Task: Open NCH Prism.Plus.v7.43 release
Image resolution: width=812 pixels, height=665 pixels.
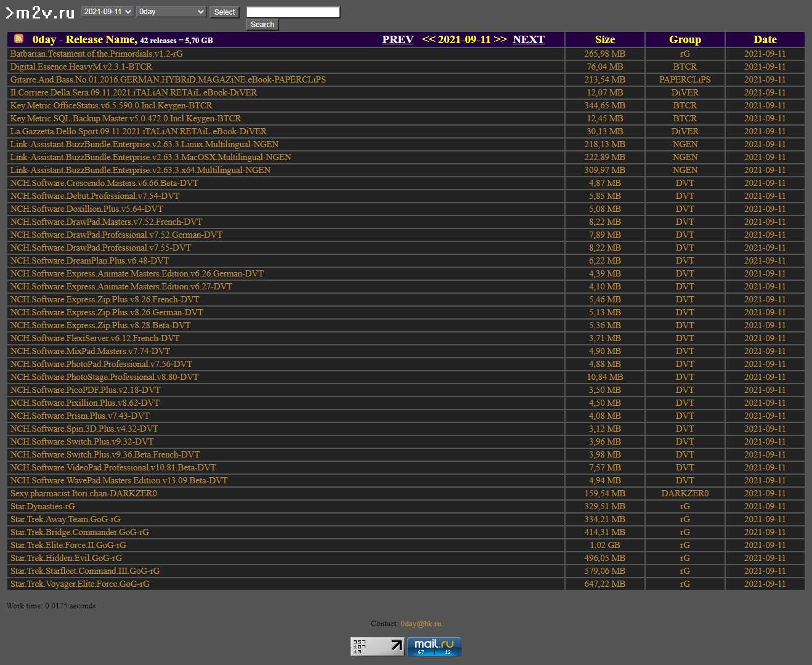Action: [x=80, y=416]
